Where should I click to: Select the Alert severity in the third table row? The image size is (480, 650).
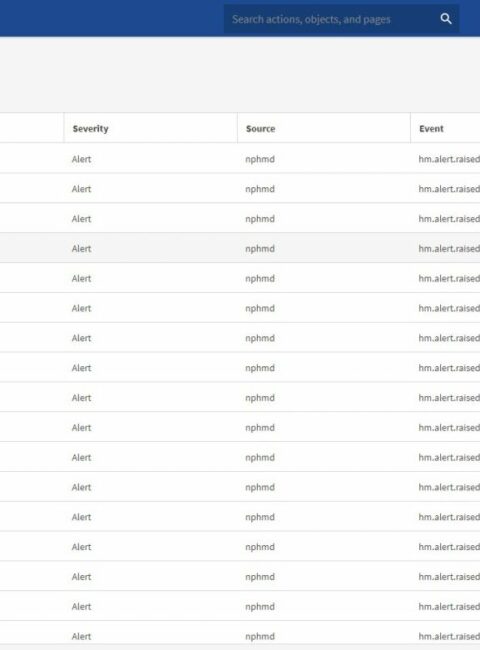click(81, 219)
